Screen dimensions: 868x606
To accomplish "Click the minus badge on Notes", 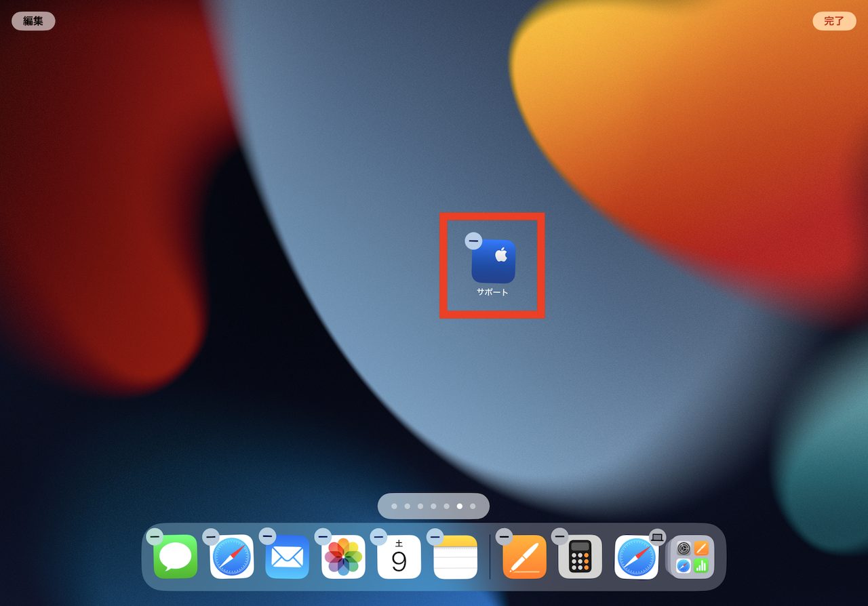I will [x=435, y=536].
